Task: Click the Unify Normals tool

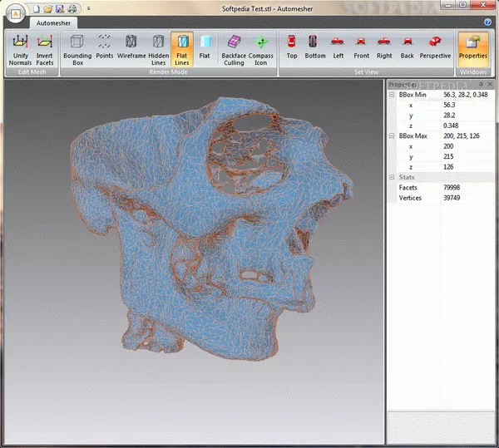Action: [x=20, y=48]
